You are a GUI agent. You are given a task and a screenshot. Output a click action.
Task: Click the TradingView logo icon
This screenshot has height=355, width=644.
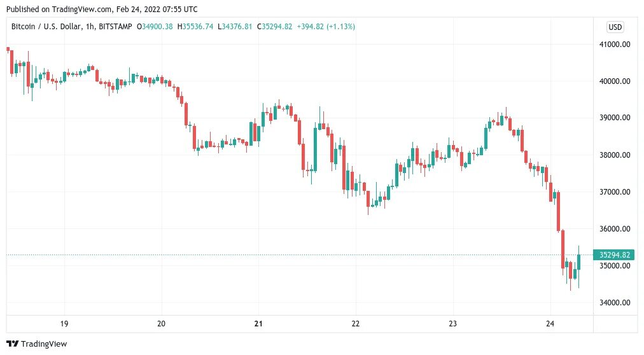[x=12, y=344]
